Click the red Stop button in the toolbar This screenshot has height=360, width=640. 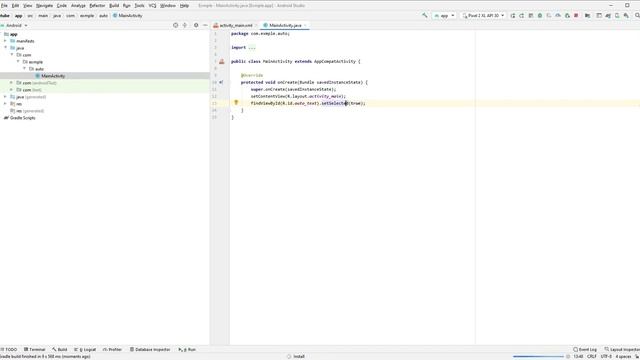(576, 16)
